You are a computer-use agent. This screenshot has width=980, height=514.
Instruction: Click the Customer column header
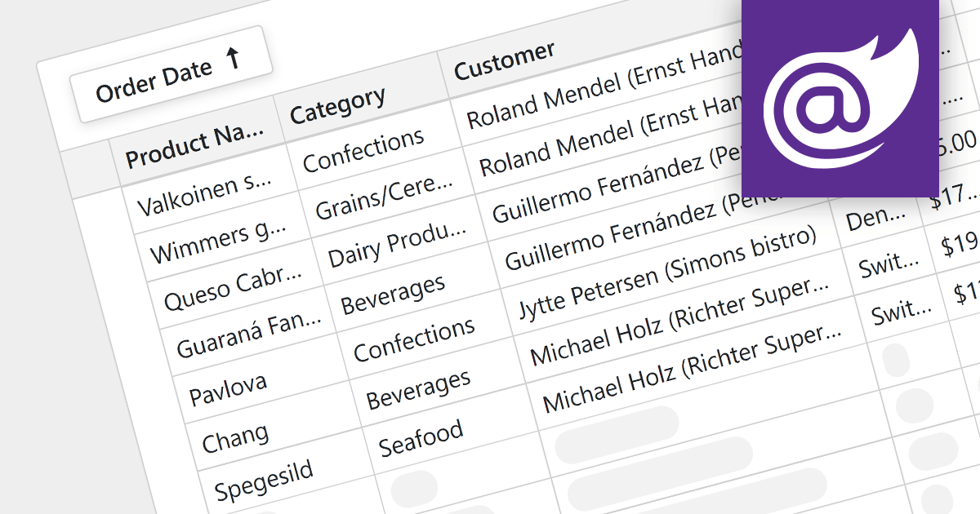(505, 60)
